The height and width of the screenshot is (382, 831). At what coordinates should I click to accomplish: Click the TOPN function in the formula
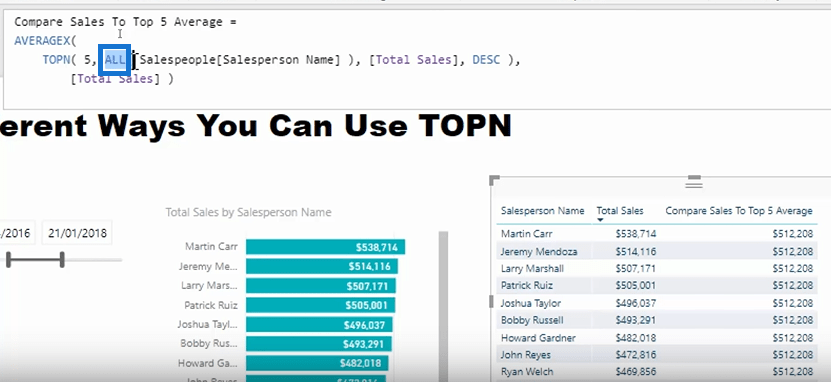click(x=56, y=60)
